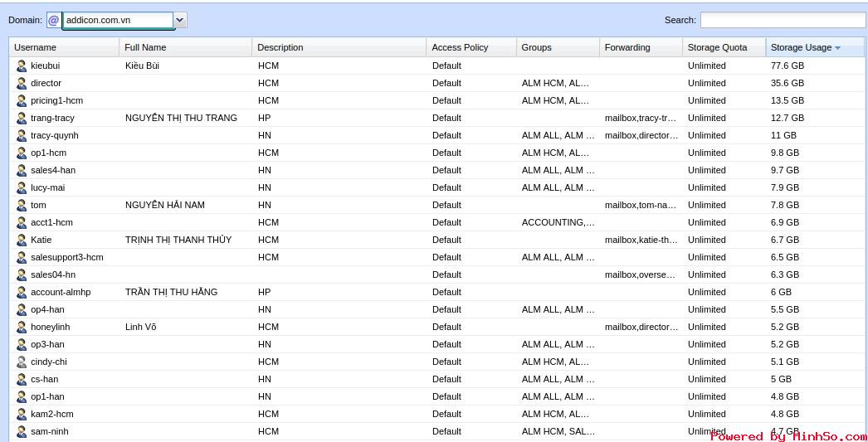Image resolution: width=868 pixels, height=442 pixels.
Task: Select the account-almhp username
Action: click(x=61, y=292)
